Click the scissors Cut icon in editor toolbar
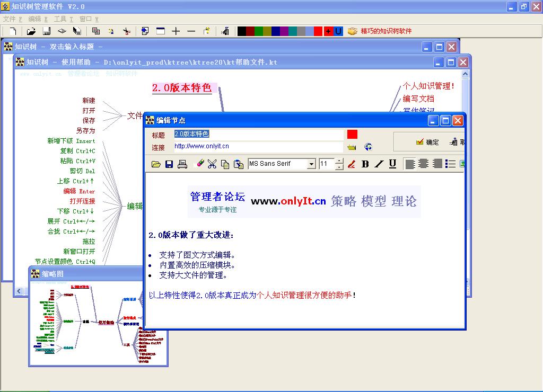 tap(212, 164)
